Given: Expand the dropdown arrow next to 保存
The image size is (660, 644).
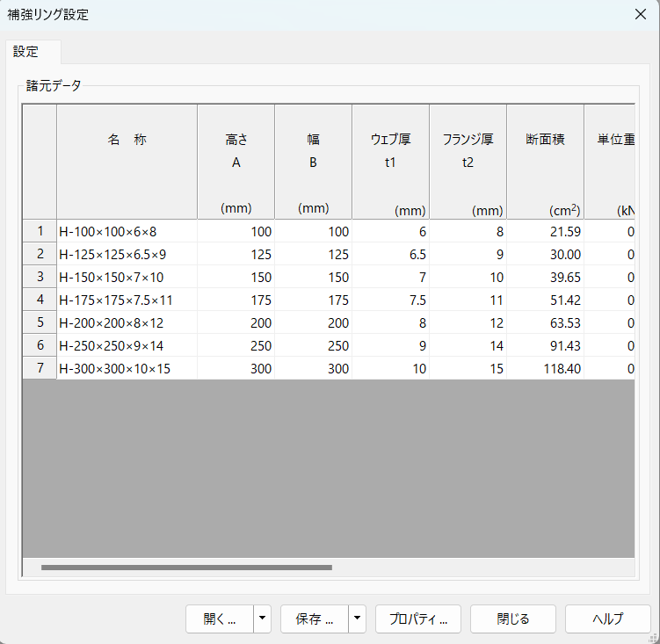Looking at the screenshot, I should (357, 619).
